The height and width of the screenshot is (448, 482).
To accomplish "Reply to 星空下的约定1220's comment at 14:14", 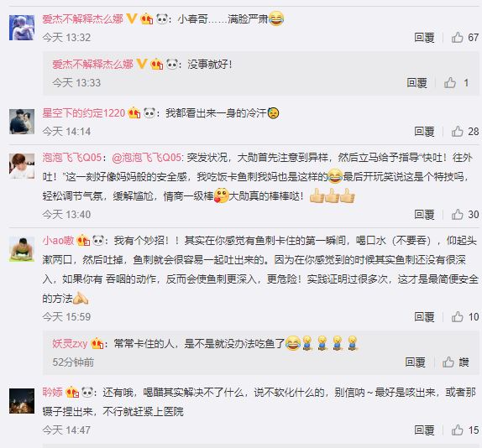I will [424, 132].
